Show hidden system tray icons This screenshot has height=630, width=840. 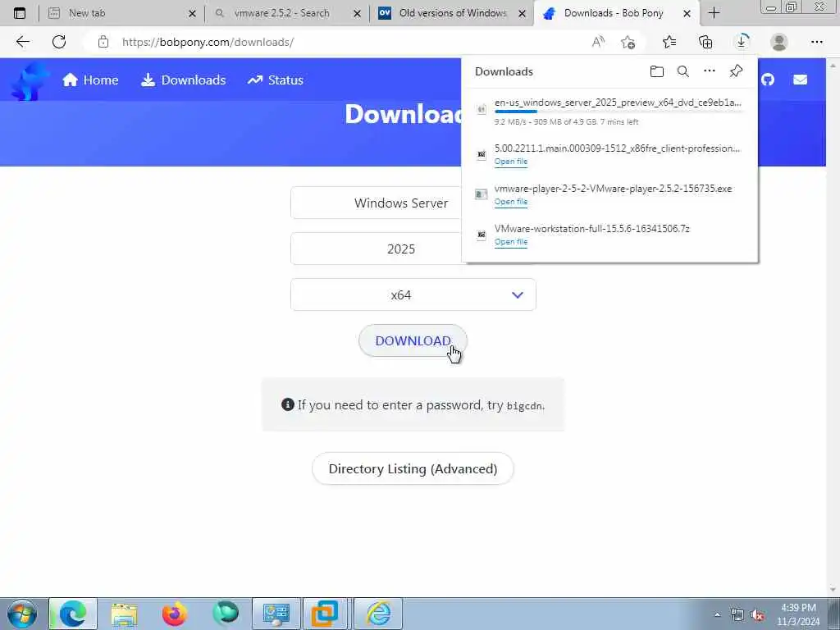(x=717, y=614)
